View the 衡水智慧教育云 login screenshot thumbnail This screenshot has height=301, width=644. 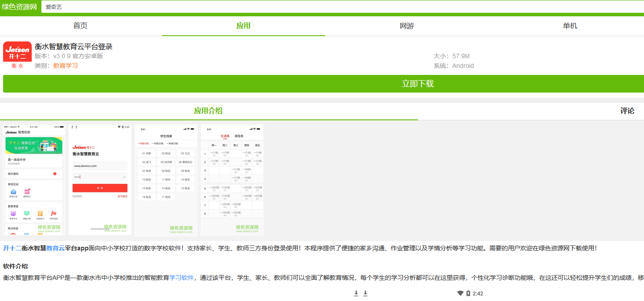[100, 180]
